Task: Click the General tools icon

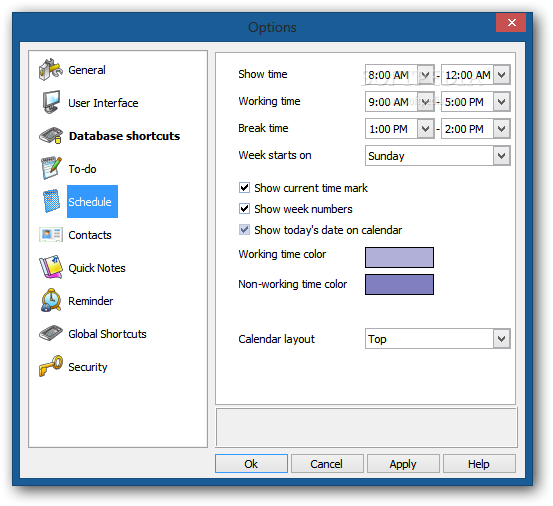Action: pos(51,69)
